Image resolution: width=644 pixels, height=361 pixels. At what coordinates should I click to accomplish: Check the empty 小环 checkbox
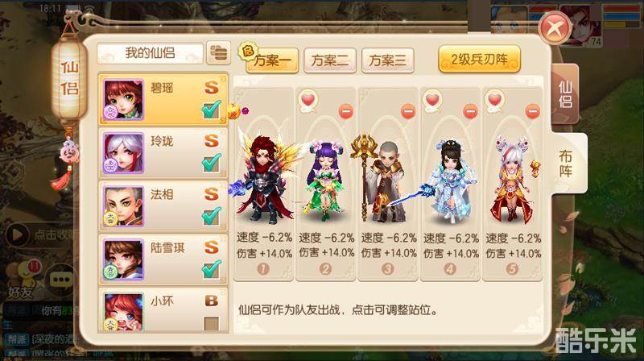211,324
